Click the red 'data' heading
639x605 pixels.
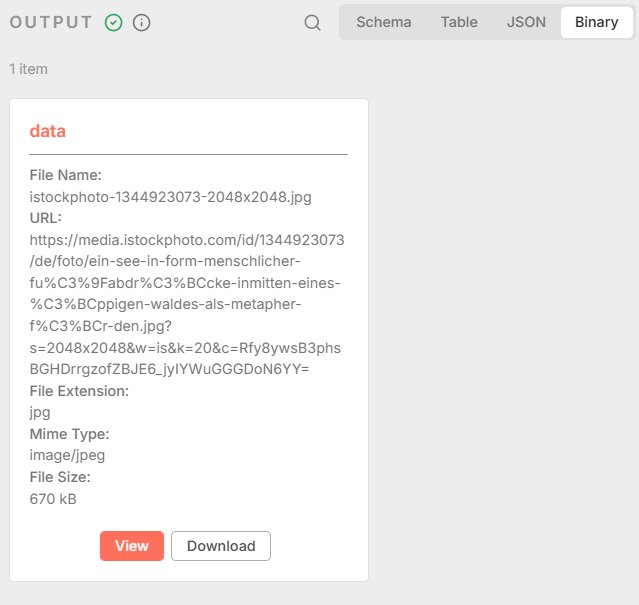tap(48, 131)
